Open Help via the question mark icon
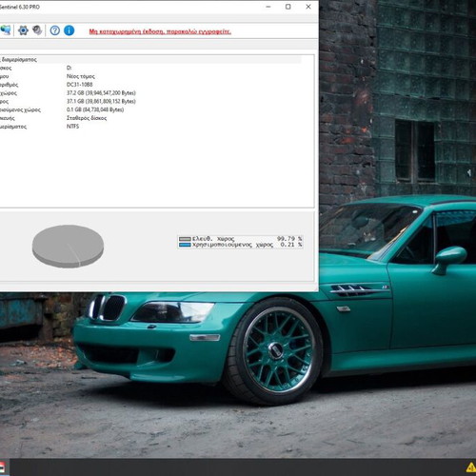476x476 pixels. click(x=55, y=30)
